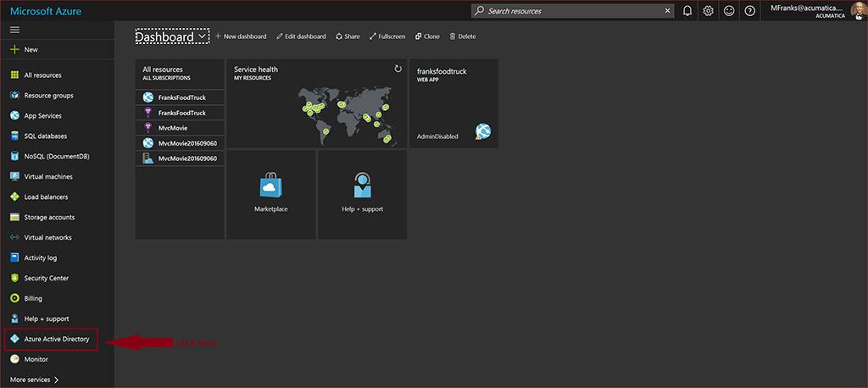
Task: Open the Billing circle icon
Action: [x=15, y=298]
